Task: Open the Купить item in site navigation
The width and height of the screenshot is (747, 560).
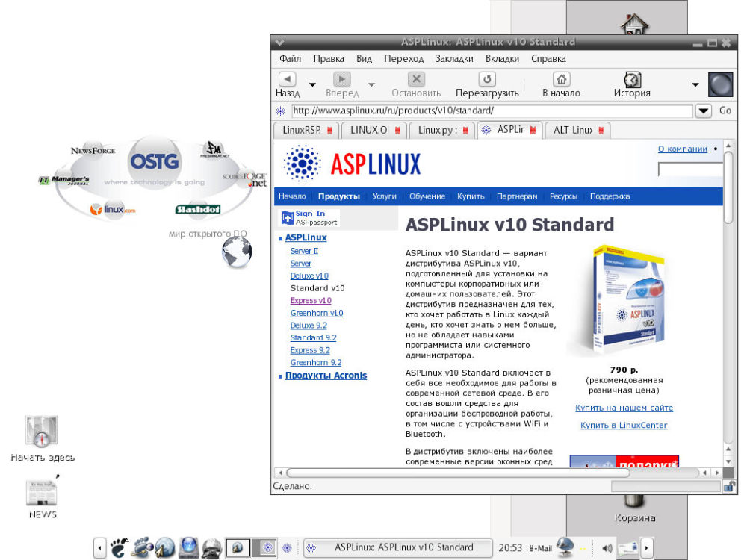Action: (471, 196)
